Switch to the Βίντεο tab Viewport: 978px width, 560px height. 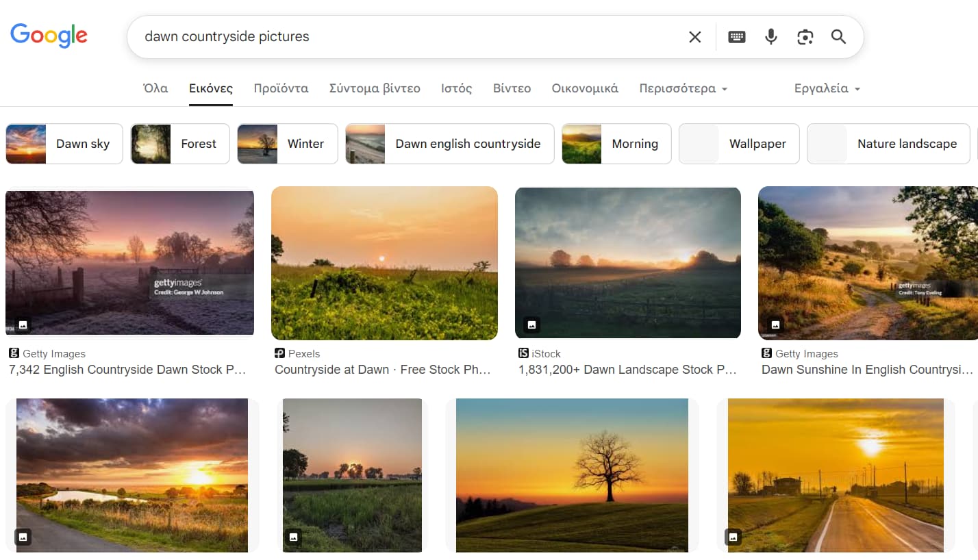coord(512,88)
